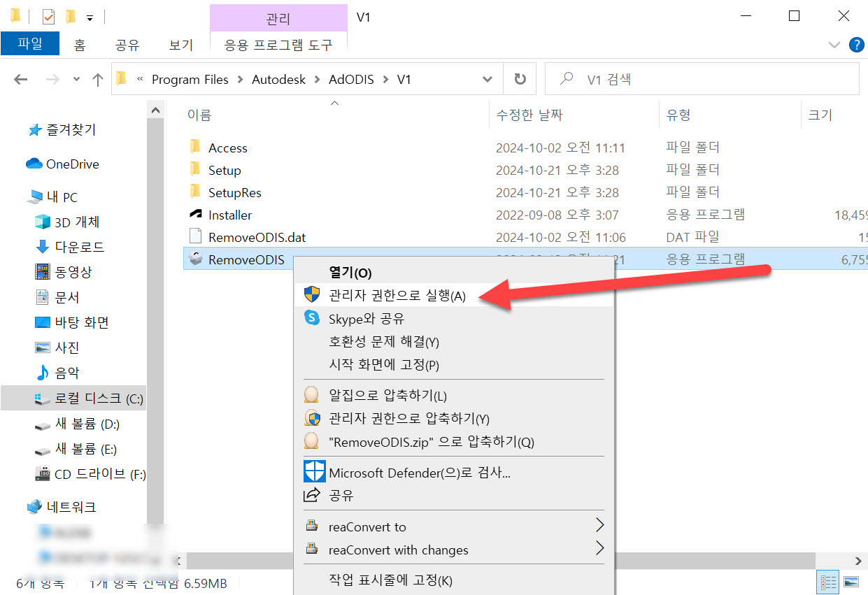Image resolution: width=868 pixels, height=595 pixels.
Task: Open the 응용 프로그램 도구 tab
Action: (x=278, y=45)
